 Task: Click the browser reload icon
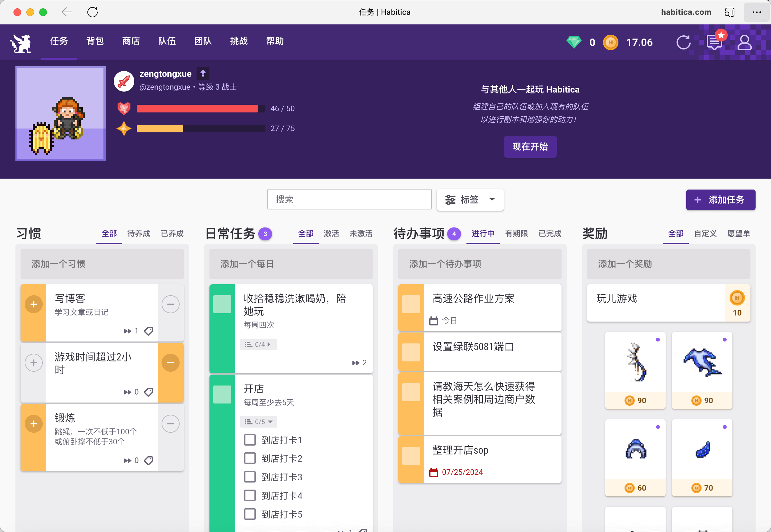click(92, 12)
